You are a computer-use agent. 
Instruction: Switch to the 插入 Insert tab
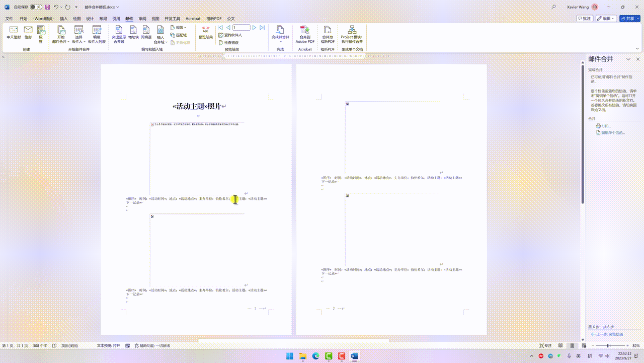coord(63,19)
